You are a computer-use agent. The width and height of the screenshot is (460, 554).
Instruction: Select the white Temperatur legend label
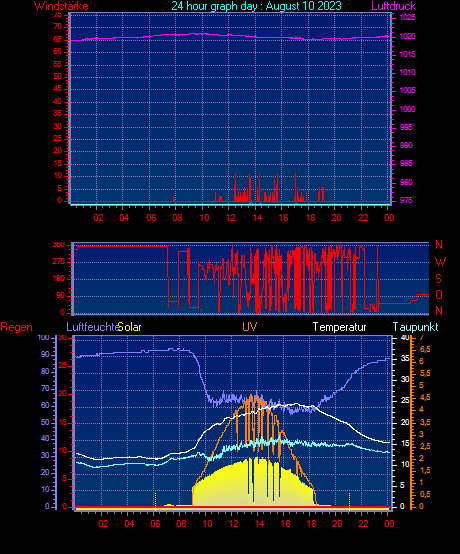coord(339,327)
